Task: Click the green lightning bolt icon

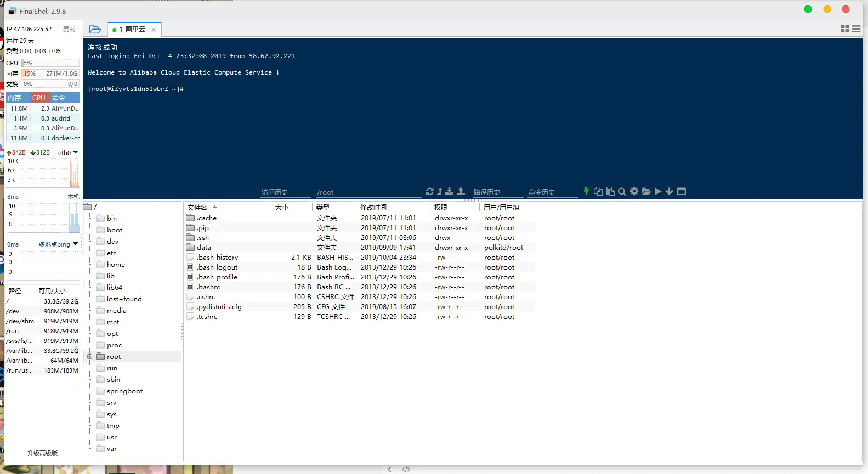Action: pyautogui.click(x=586, y=191)
